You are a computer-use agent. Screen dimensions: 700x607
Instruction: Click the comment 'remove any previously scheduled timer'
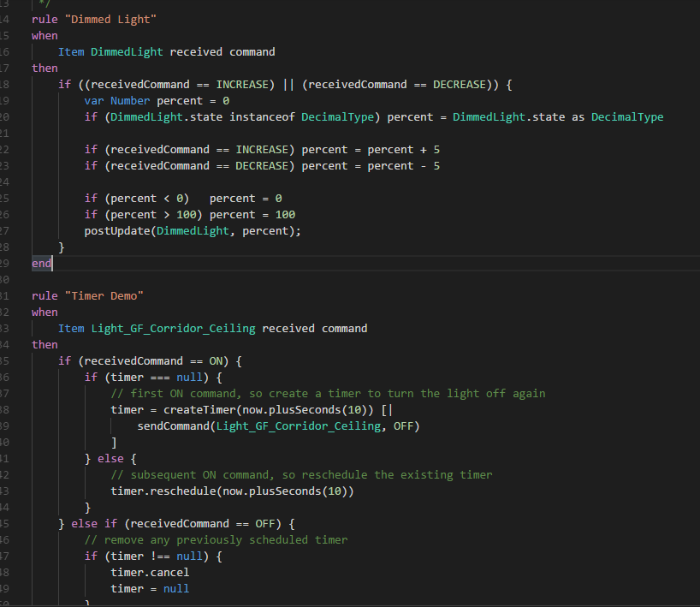216,540
